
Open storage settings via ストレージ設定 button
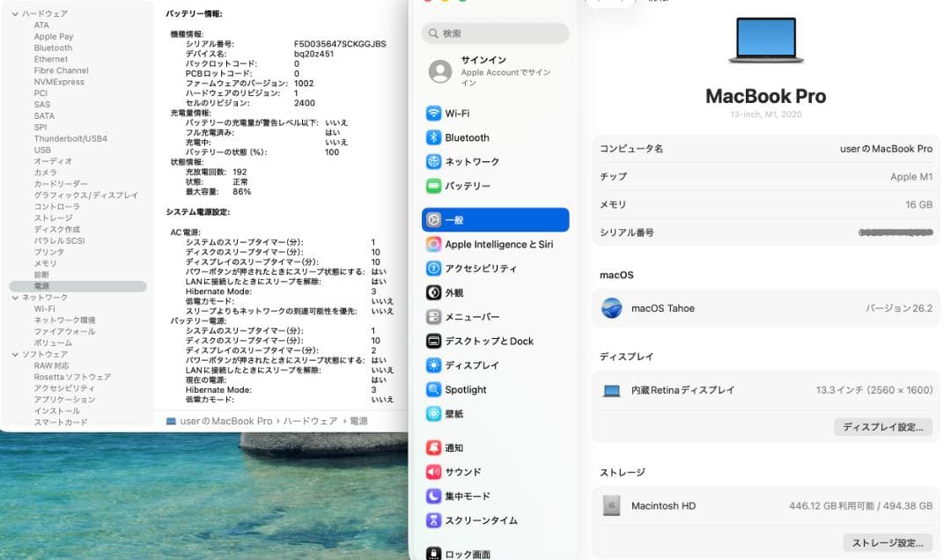point(888,542)
